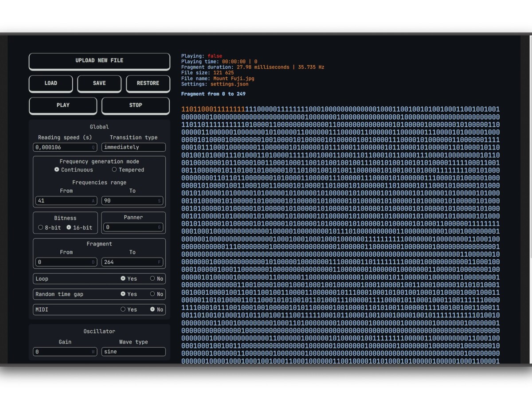The image size is (532, 399).
Task: Open the Oscillator Wave type dropdown
Action: pos(133,352)
